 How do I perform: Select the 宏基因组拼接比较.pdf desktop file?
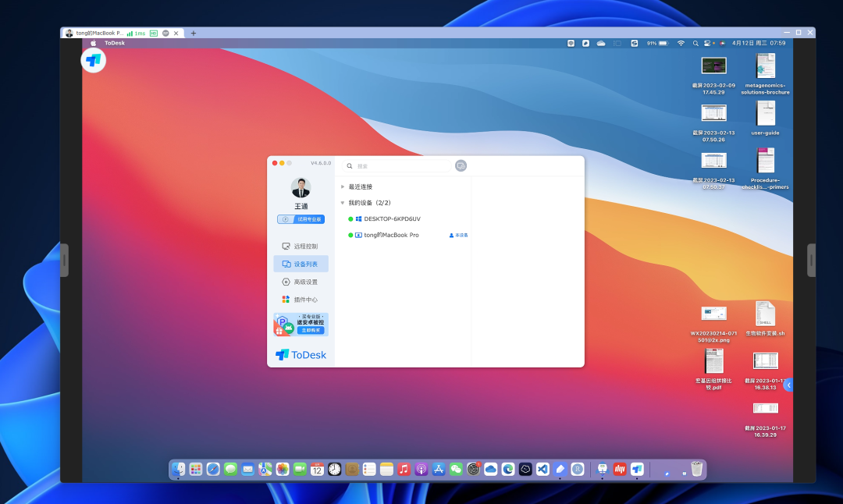[713, 368]
